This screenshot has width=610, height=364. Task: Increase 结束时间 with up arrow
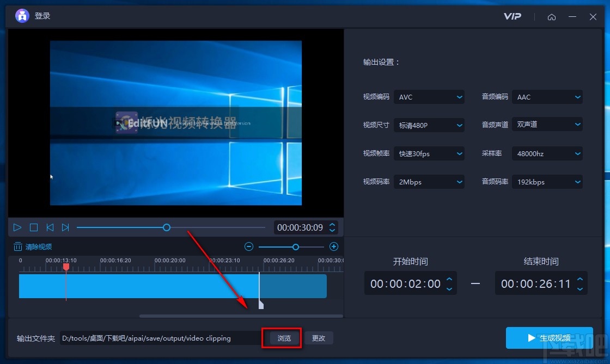580,279
